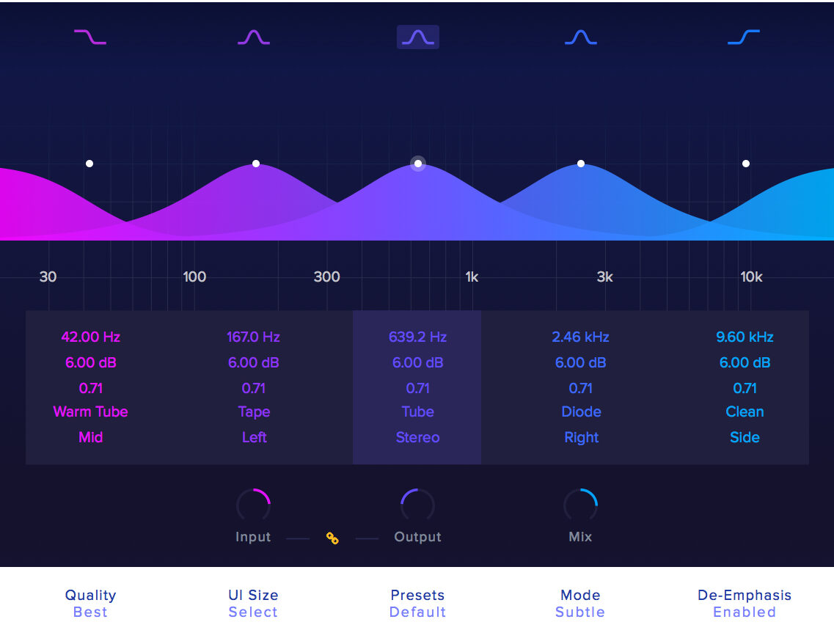Open the Quality menu set to Best

[90, 604]
